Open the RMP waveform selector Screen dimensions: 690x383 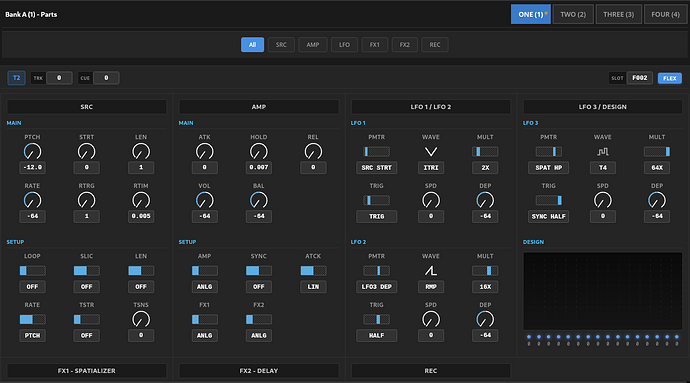tap(431, 287)
